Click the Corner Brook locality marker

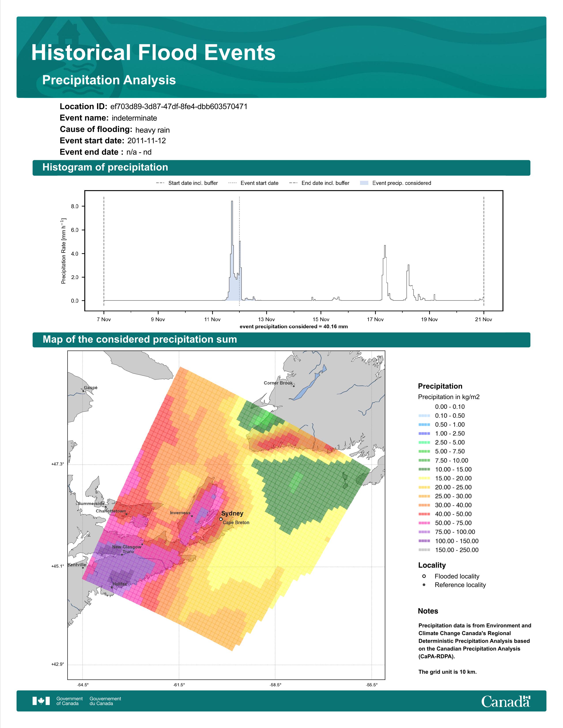(293, 386)
